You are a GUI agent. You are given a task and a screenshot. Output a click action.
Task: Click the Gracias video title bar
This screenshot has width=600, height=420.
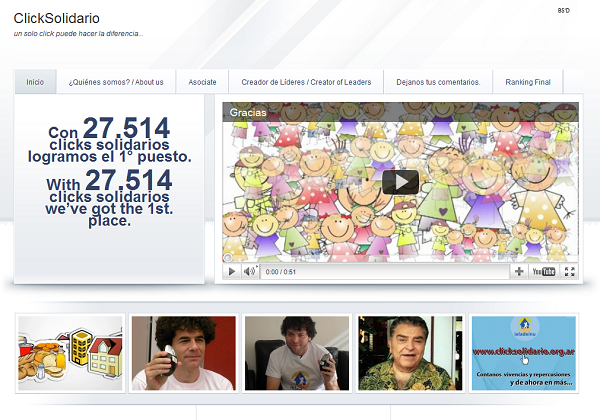(x=400, y=113)
